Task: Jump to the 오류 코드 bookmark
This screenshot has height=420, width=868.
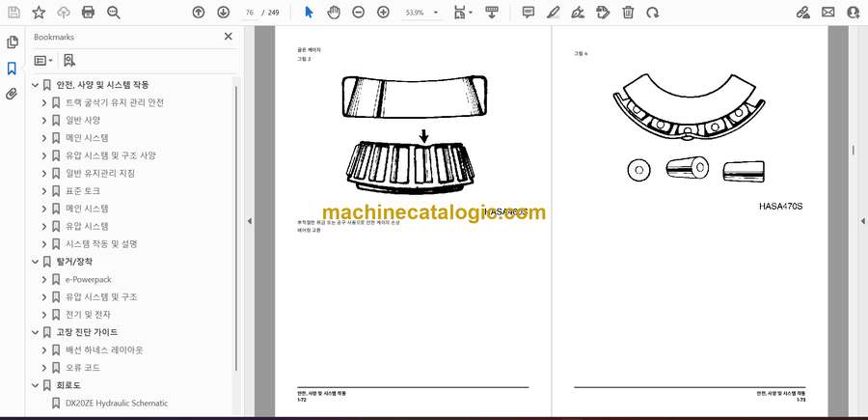Action: pos(83,368)
